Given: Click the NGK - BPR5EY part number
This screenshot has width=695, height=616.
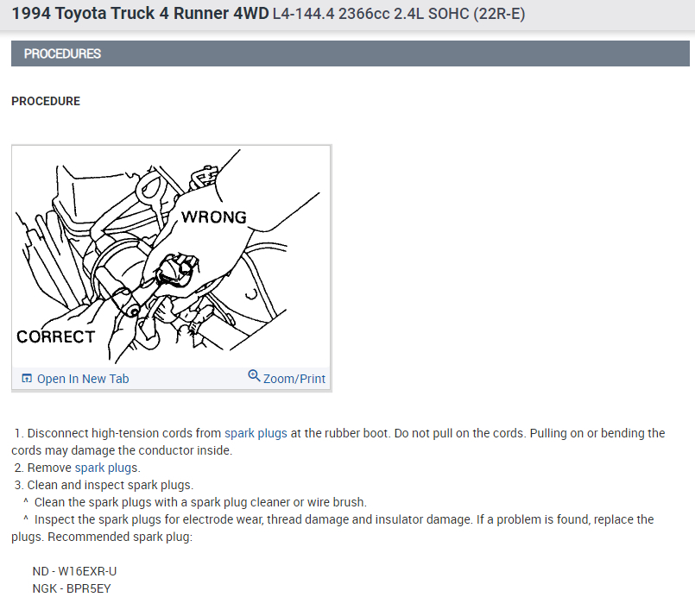Looking at the screenshot, I should click(x=72, y=588).
